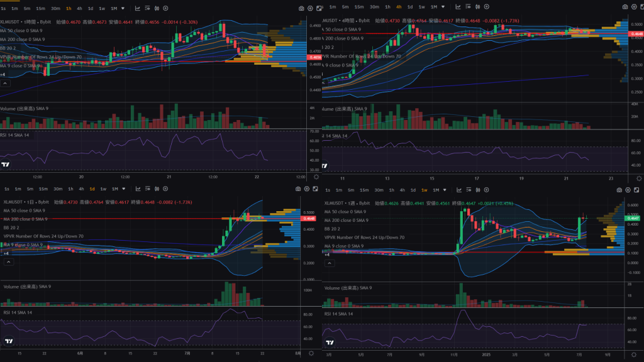
Task: Take a snapshot of the daily chart panel
Action: tap(297, 189)
